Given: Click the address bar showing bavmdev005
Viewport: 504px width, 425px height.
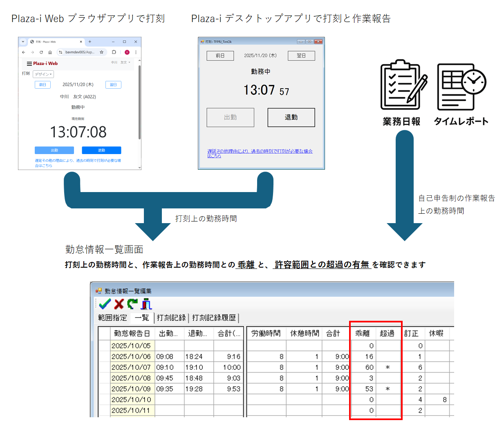Looking at the screenshot, I should 79,52.
